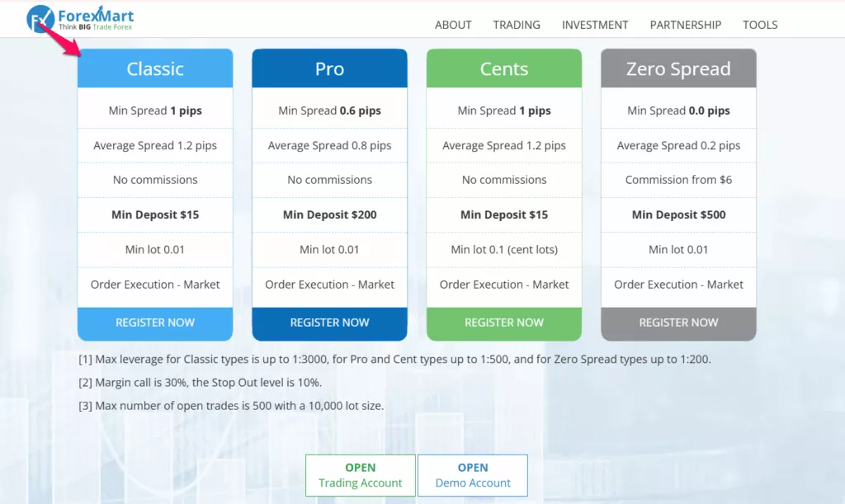The height and width of the screenshot is (504, 845).
Task: Click the Min lot 0.1 (cent lots) row
Action: (x=504, y=250)
